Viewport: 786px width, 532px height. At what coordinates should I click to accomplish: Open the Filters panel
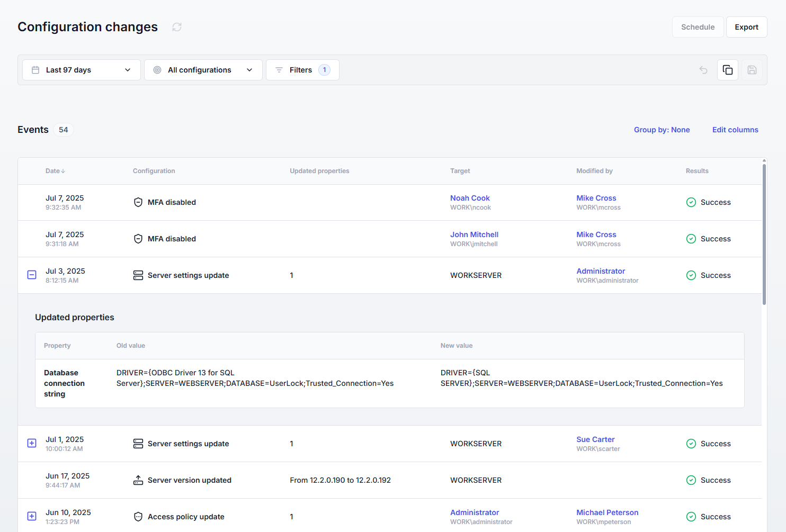tap(302, 69)
